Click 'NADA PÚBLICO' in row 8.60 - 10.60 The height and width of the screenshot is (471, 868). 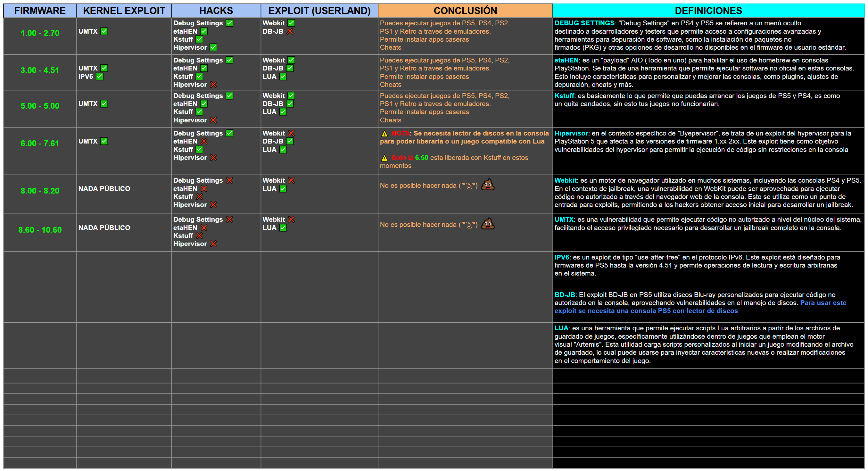(104, 228)
